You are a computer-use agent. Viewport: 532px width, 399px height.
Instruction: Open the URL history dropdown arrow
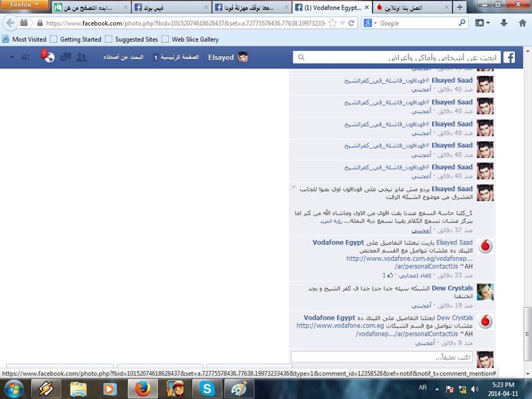[342, 23]
